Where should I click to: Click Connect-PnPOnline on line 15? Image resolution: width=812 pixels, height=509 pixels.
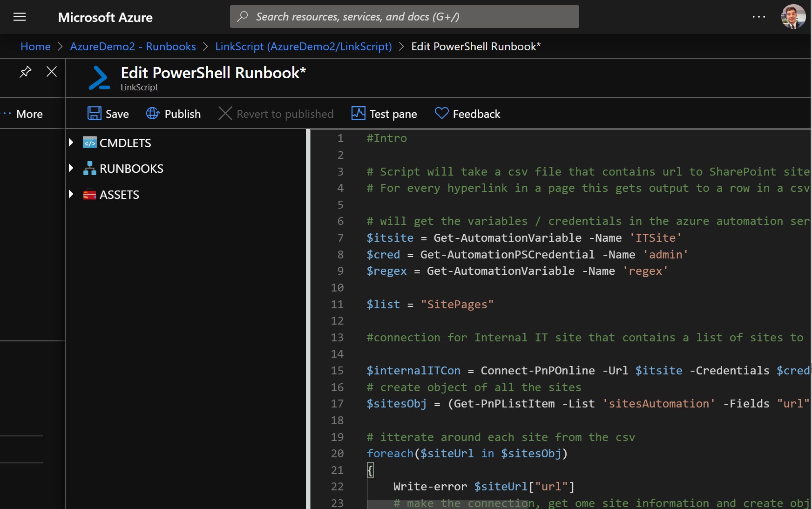click(538, 371)
